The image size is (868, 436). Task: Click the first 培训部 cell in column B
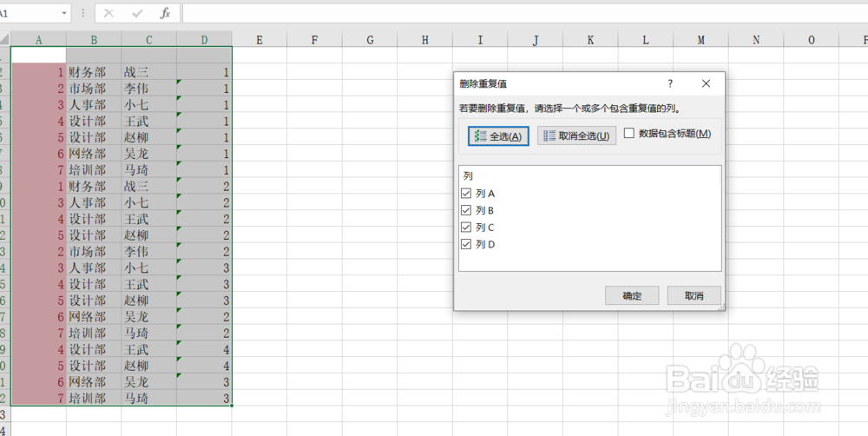(x=94, y=169)
